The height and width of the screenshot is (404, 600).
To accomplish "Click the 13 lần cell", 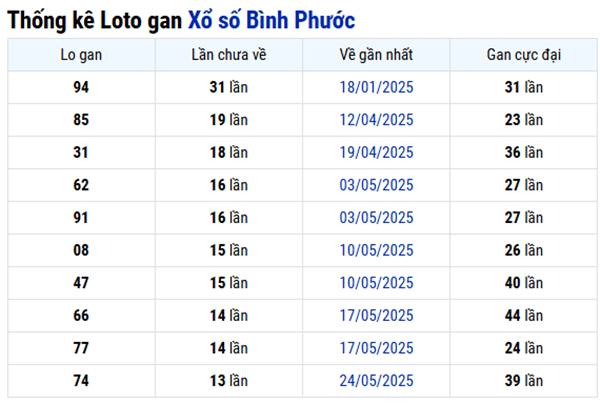I will point(229,381).
